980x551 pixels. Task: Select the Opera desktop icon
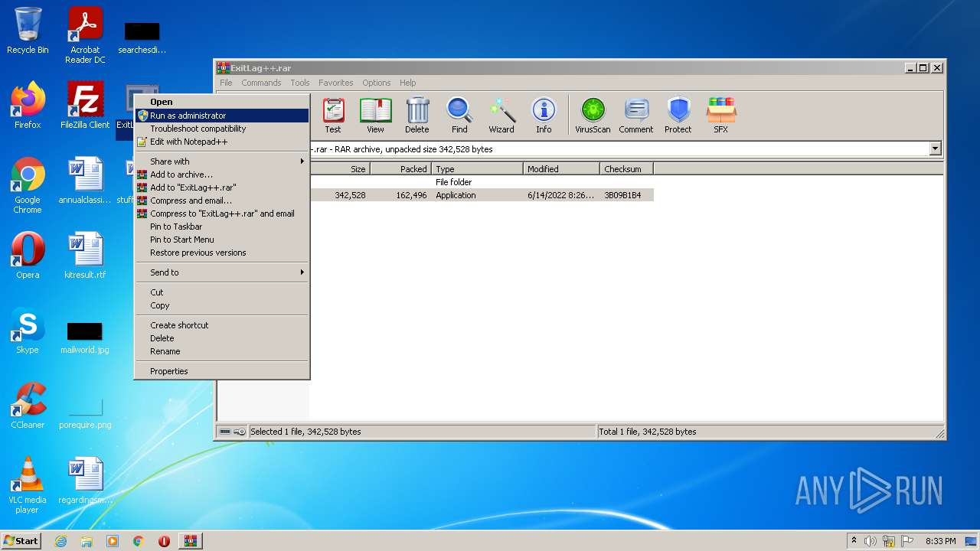(x=28, y=256)
